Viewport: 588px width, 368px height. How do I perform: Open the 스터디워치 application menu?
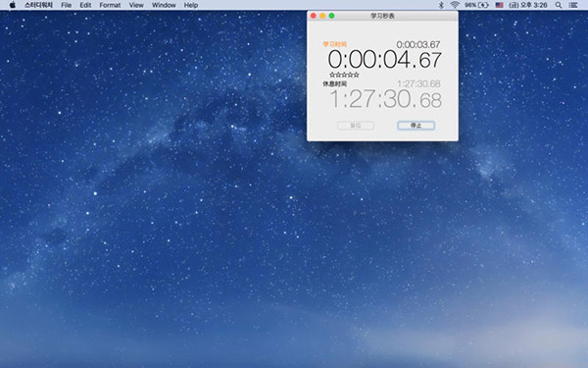pyautogui.click(x=38, y=5)
